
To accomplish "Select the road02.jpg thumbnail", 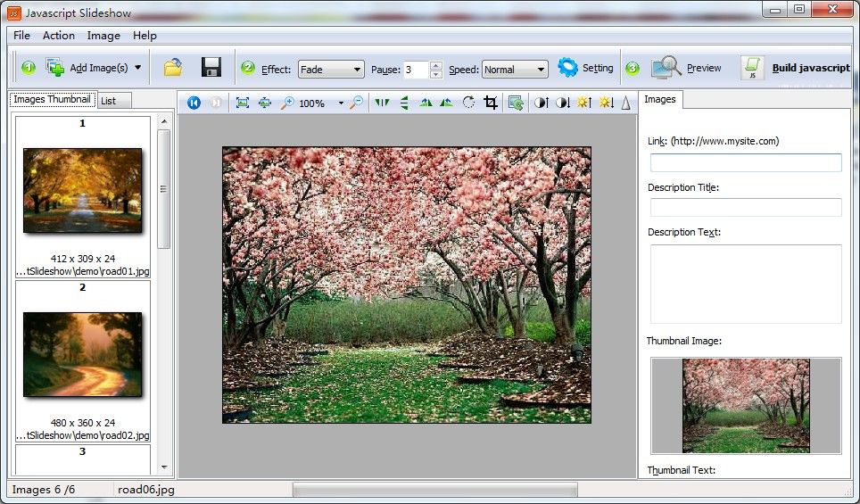I will (x=82, y=353).
